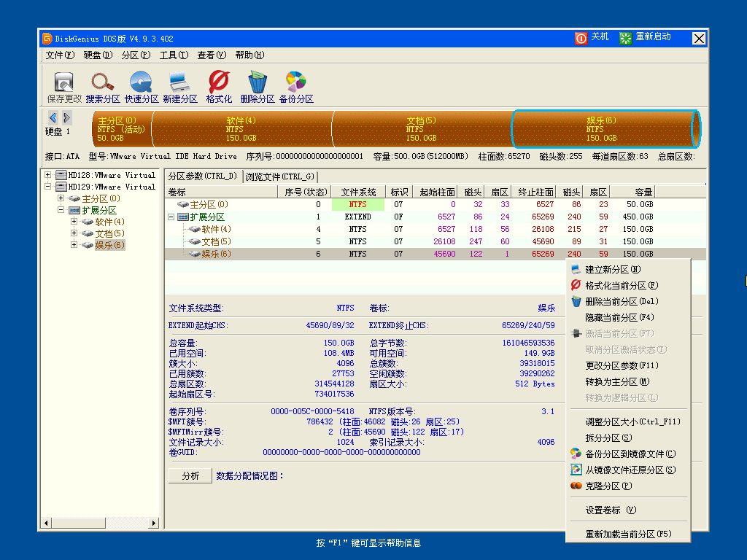Switch to 分区参数(CTRL_D) tab

pos(203,176)
